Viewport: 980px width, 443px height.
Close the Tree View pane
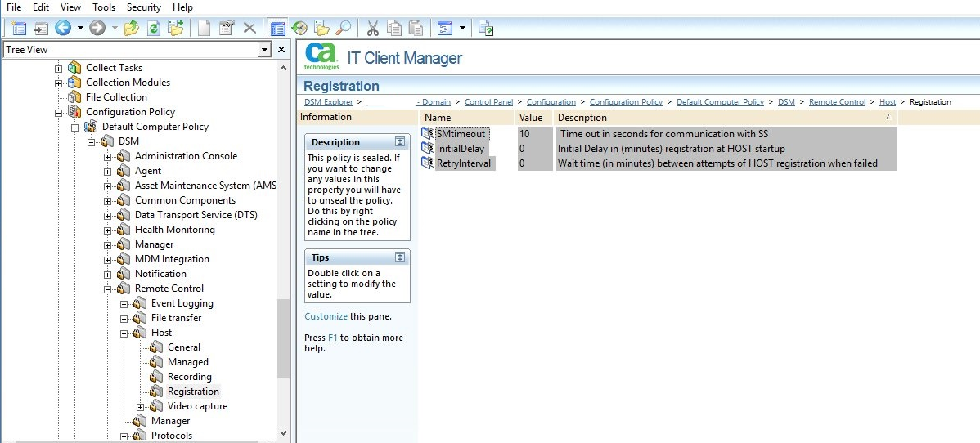(x=281, y=50)
